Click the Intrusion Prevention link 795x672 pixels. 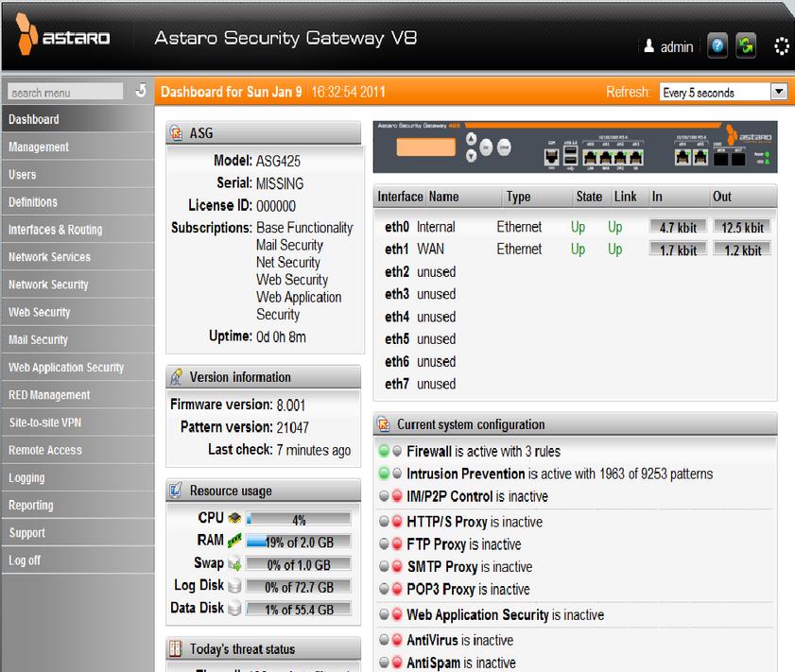tap(465, 474)
